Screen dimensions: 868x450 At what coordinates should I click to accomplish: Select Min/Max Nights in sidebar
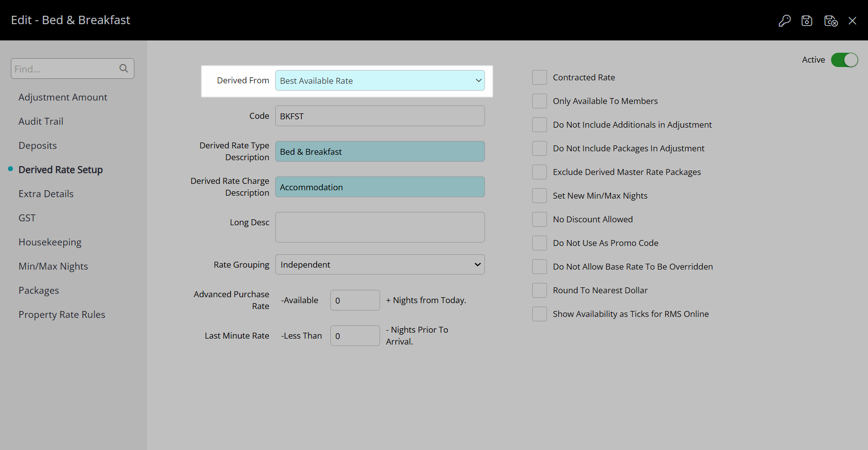click(53, 266)
